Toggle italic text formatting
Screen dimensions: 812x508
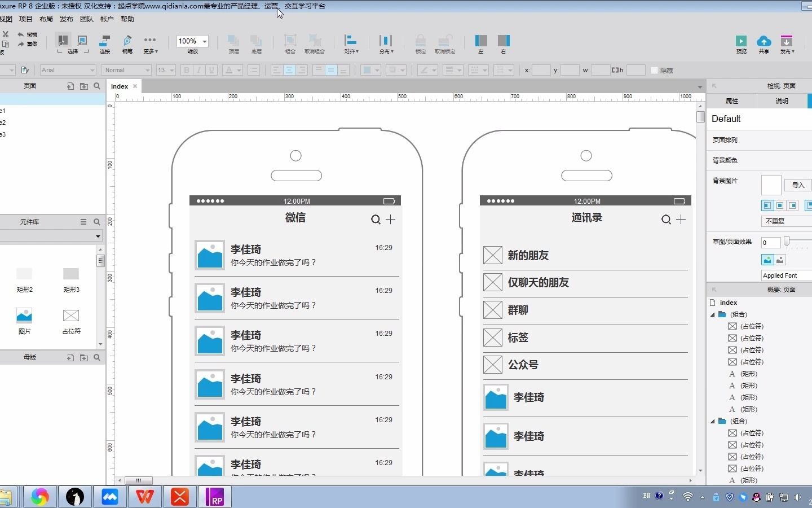pyautogui.click(x=199, y=70)
